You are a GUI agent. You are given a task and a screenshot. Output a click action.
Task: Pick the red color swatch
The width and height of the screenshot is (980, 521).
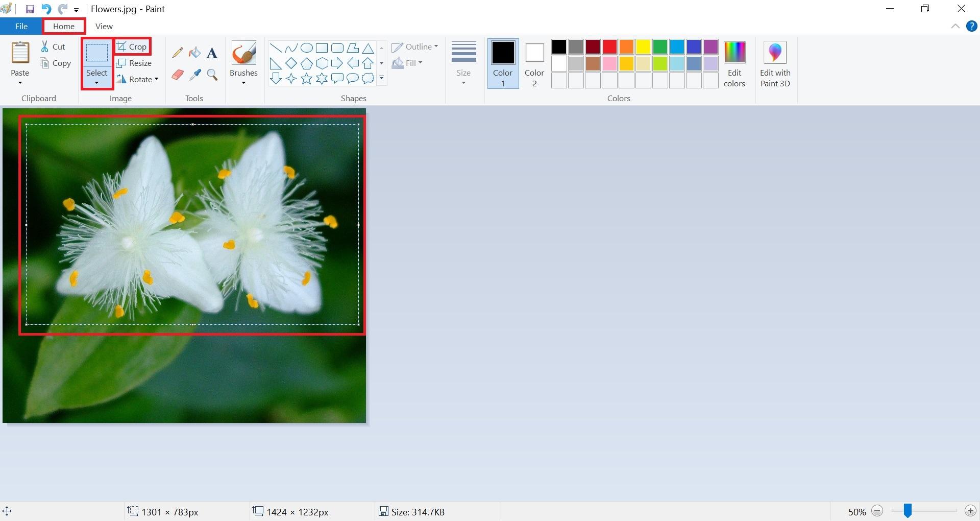pos(609,47)
